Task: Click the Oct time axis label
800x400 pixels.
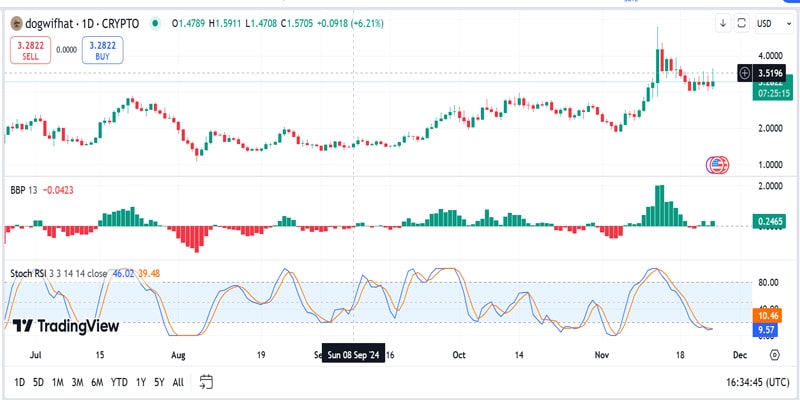Action: [460, 355]
